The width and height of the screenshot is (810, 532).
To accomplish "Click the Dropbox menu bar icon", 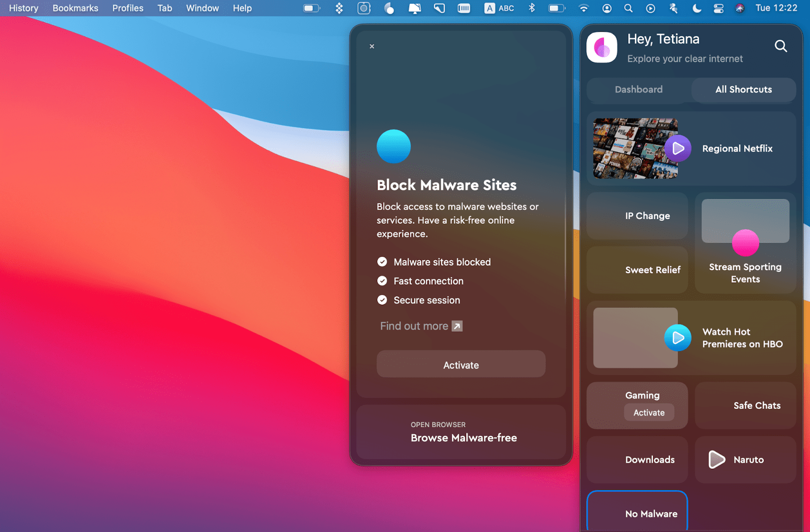I will (x=339, y=8).
